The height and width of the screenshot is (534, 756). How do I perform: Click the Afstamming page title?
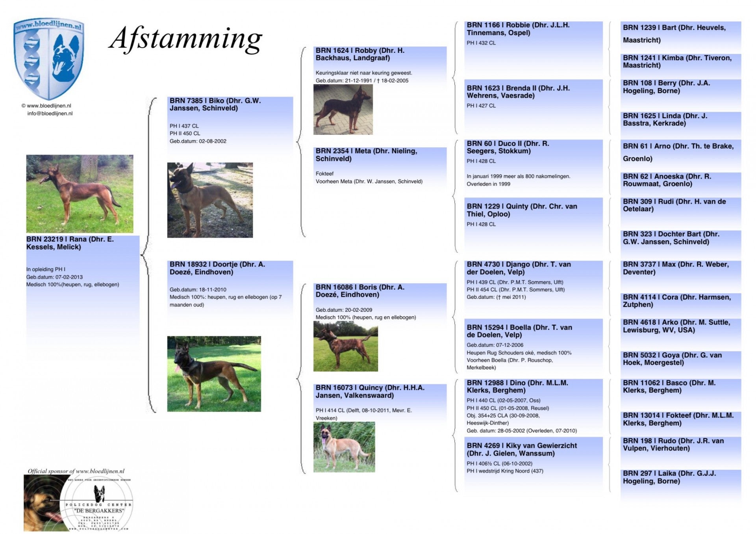coord(185,39)
